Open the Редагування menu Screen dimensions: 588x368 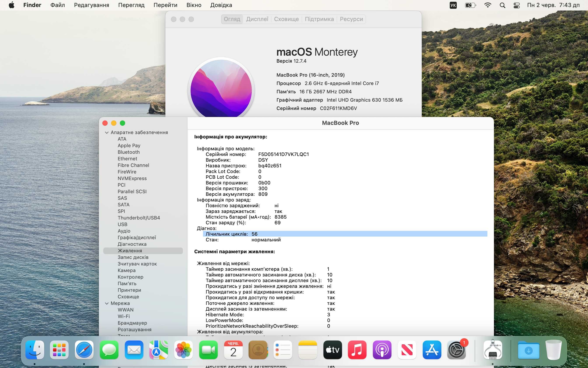point(92,5)
